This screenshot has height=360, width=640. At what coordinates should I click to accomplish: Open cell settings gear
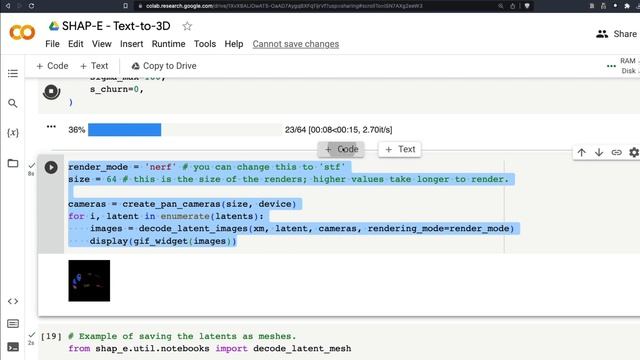(634, 153)
